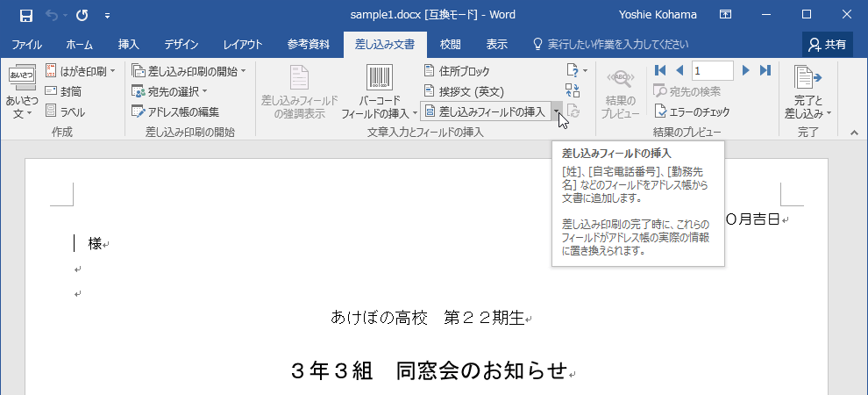
Task: Open the 校閲 tab
Action: pyautogui.click(x=450, y=45)
